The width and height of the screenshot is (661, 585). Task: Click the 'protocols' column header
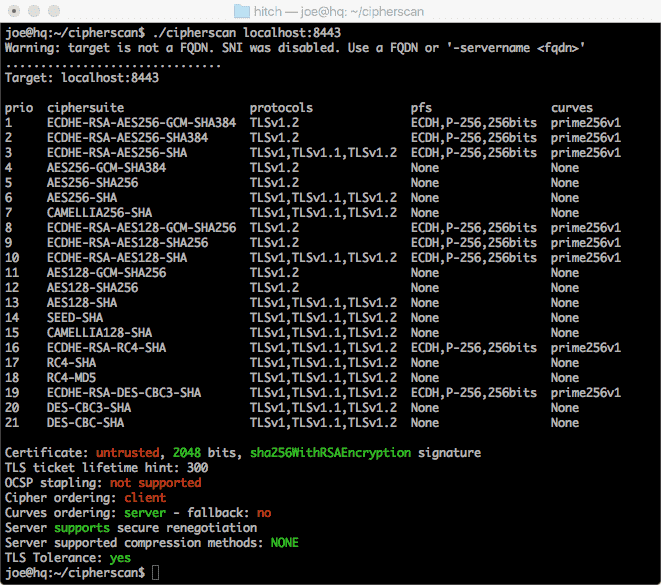tap(281, 108)
